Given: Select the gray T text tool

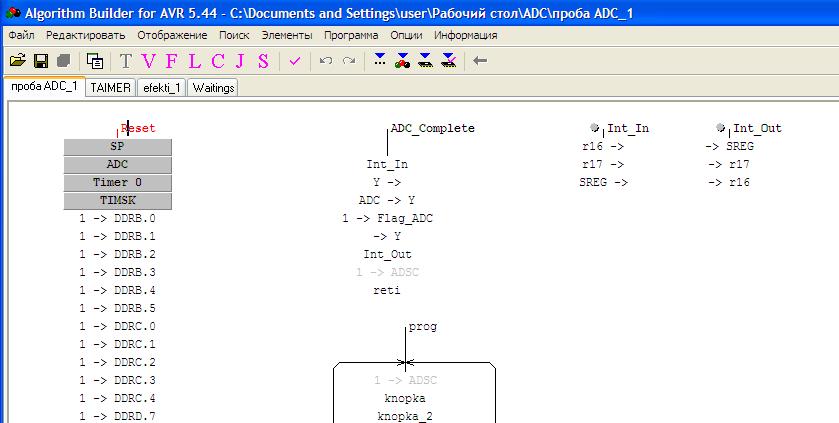Looking at the screenshot, I should coord(126,61).
